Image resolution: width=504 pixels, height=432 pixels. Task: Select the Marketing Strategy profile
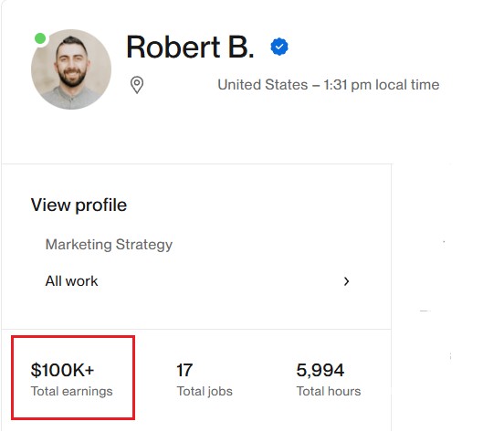coord(109,245)
